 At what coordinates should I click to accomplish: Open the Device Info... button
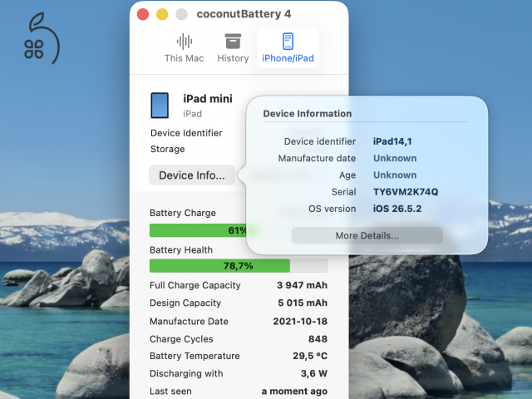coord(192,175)
